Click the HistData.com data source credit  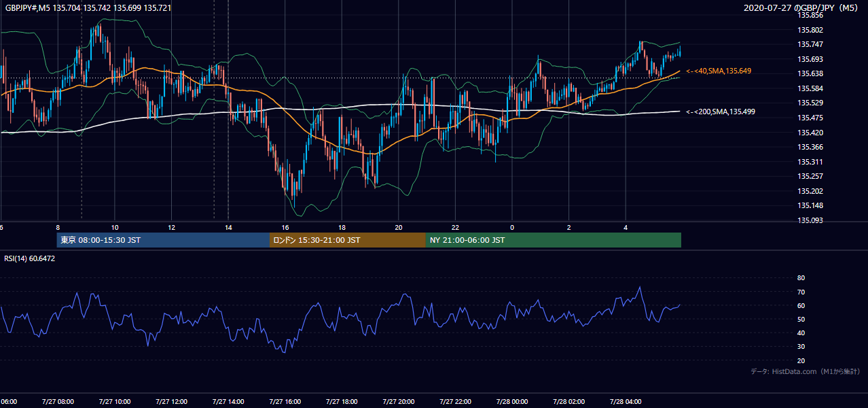coord(806,371)
